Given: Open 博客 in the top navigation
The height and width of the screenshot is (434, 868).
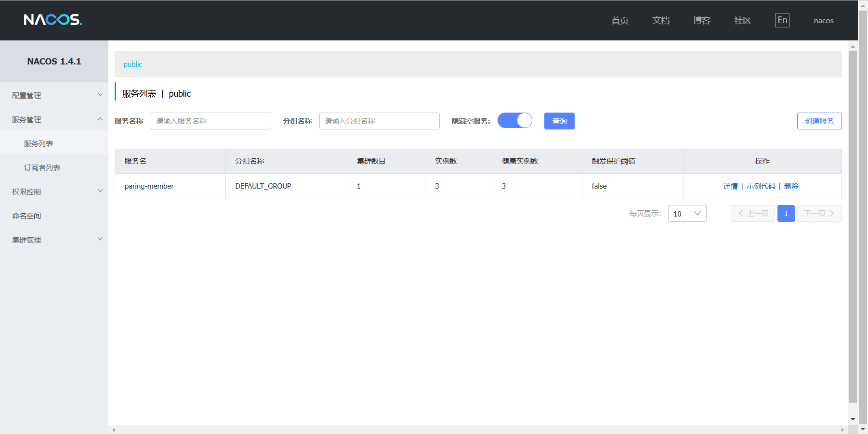Looking at the screenshot, I should [x=702, y=20].
